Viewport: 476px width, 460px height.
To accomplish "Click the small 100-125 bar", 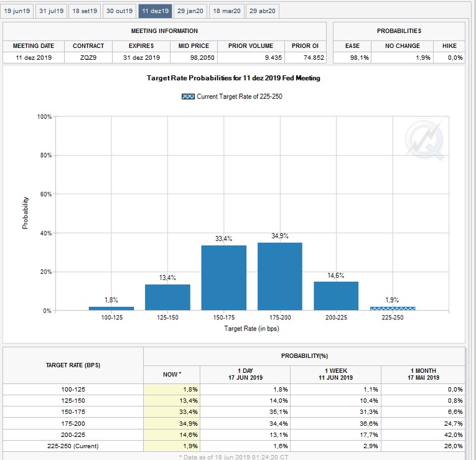I will [111, 308].
